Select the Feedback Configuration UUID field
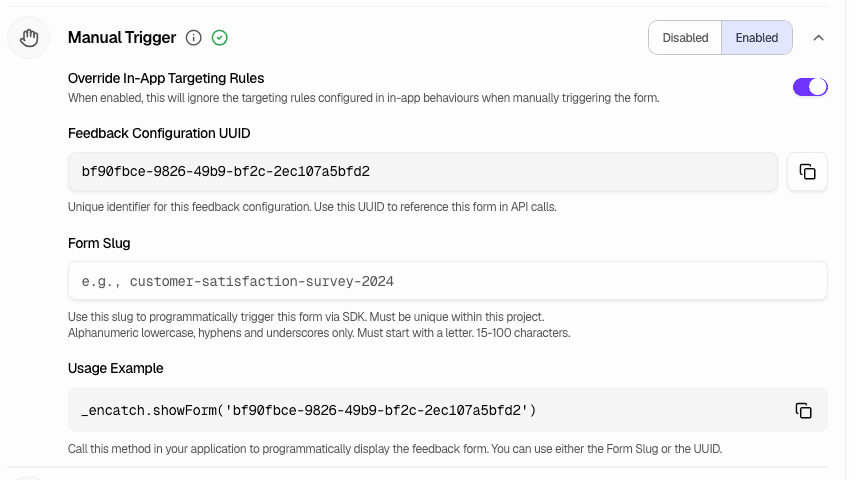Screen dimensions: 856x480 point(423,171)
